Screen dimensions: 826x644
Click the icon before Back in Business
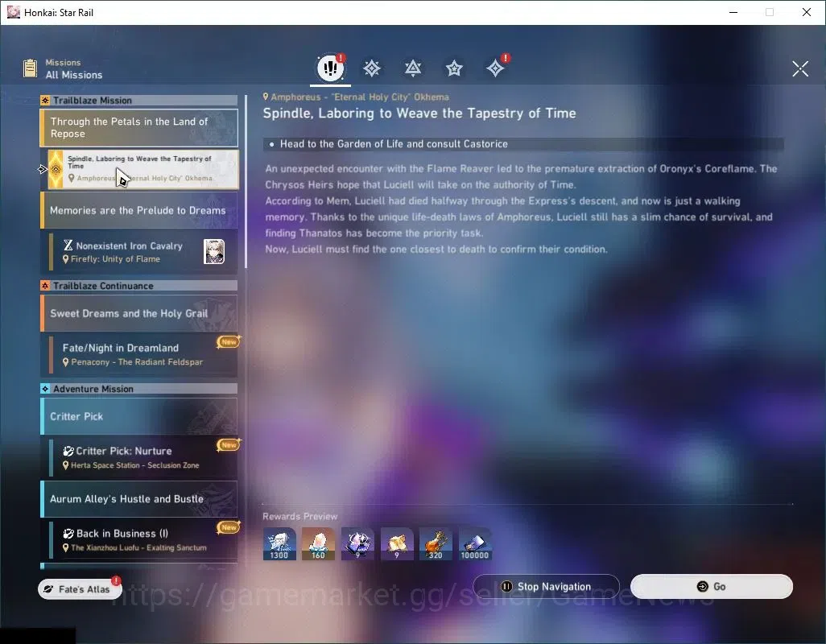coord(68,534)
